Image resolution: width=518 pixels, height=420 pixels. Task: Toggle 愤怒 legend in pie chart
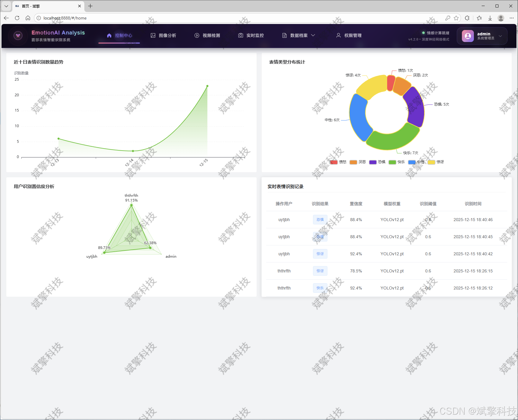[x=338, y=162]
